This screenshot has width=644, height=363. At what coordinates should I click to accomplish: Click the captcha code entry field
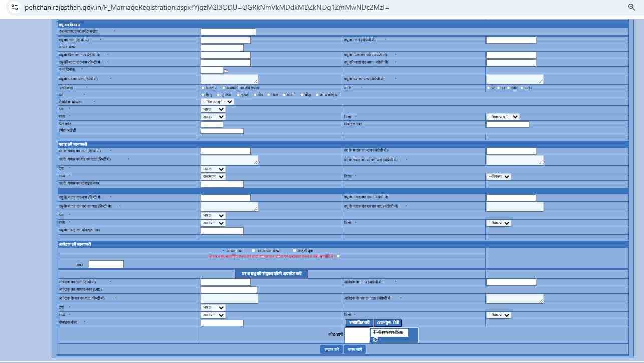pos(356,335)
